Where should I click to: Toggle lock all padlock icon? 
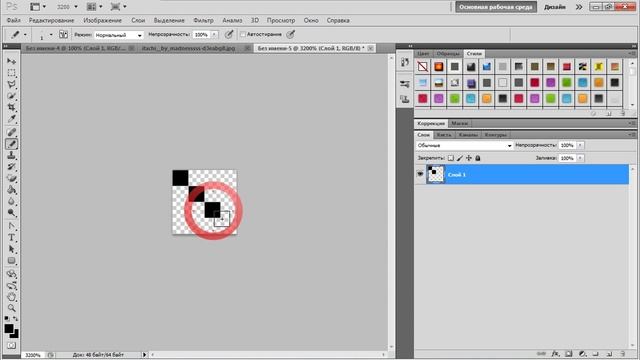478,158
